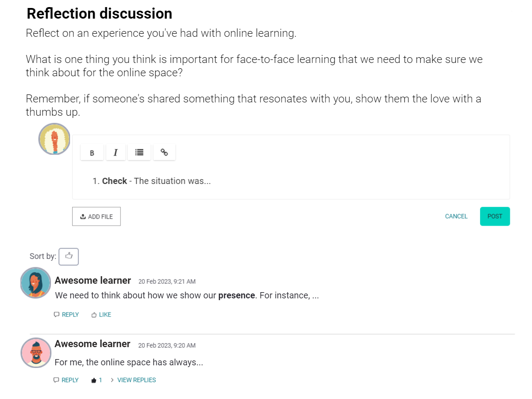Insert a hyperlink using the link icon
532x399 pixels.
click(x=164, y=152)
